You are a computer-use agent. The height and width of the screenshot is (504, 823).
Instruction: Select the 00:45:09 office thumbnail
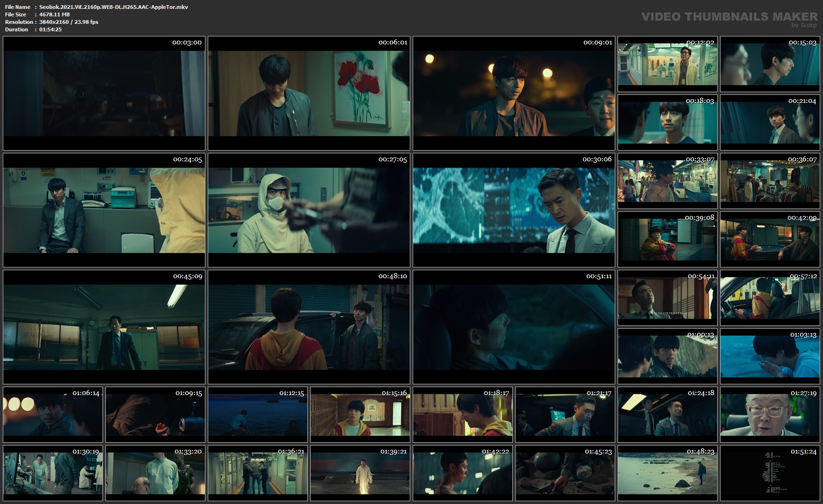pyautogui.click(x=104, y=327)
